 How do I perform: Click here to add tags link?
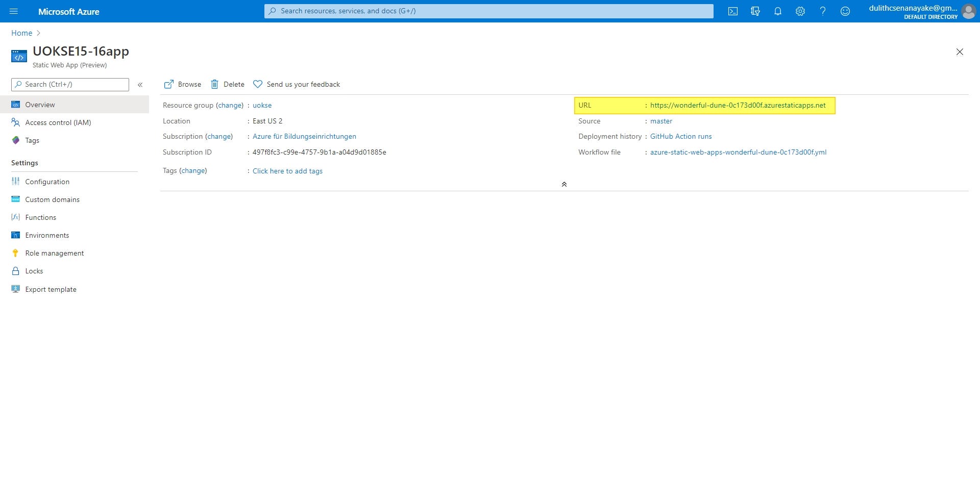[x=287, y=171]
